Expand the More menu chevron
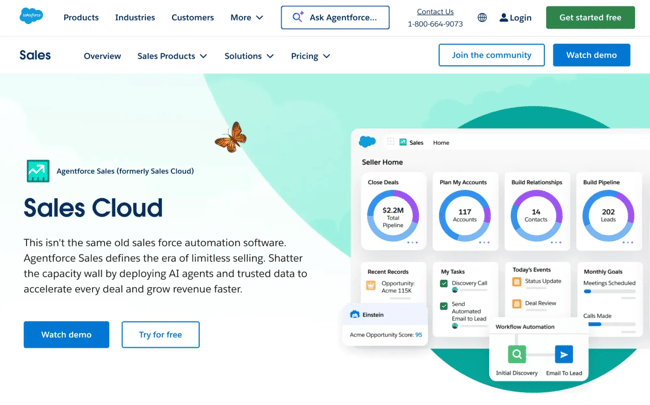 260,18
